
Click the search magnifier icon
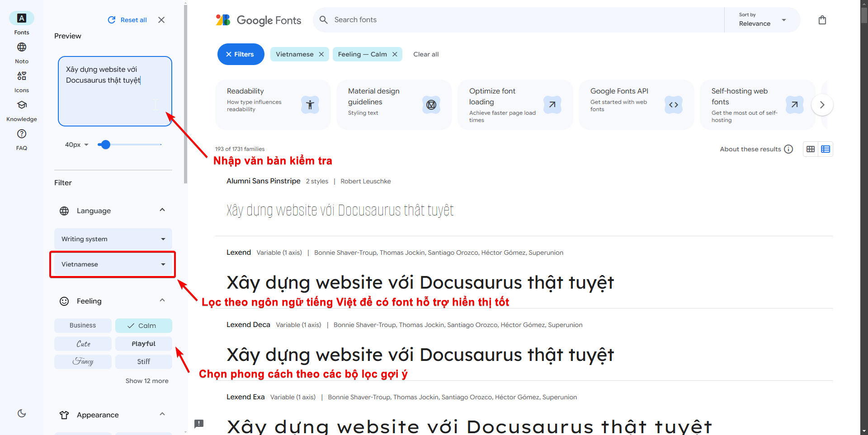click(323, 19)
